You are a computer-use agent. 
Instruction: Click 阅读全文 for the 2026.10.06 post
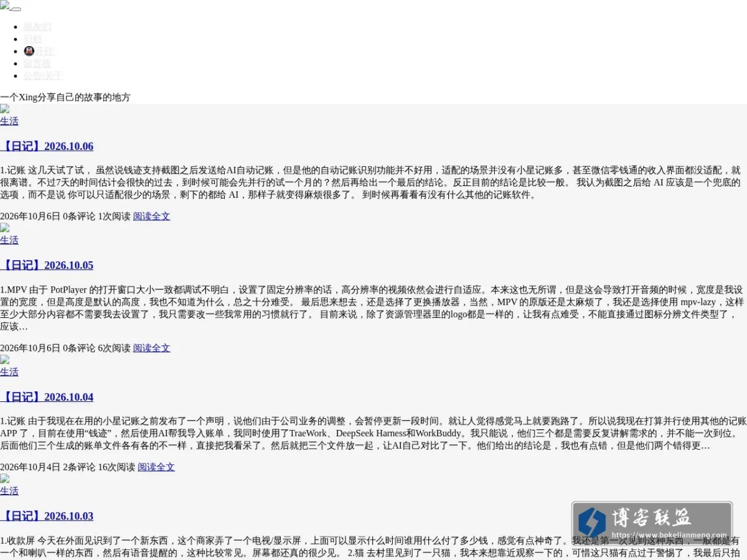[x=151, y=217]
